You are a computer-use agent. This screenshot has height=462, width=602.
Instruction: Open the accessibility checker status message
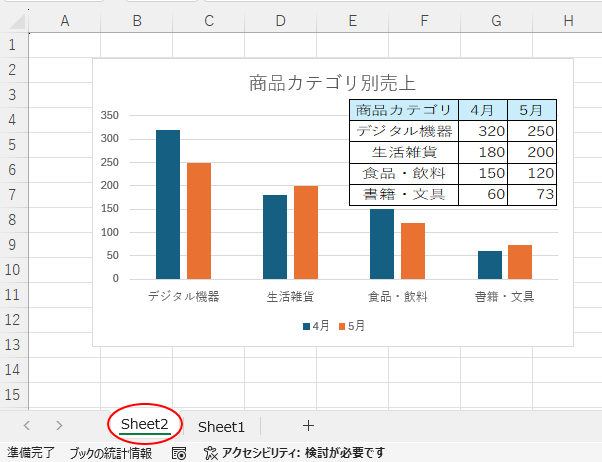pos(294,453)
